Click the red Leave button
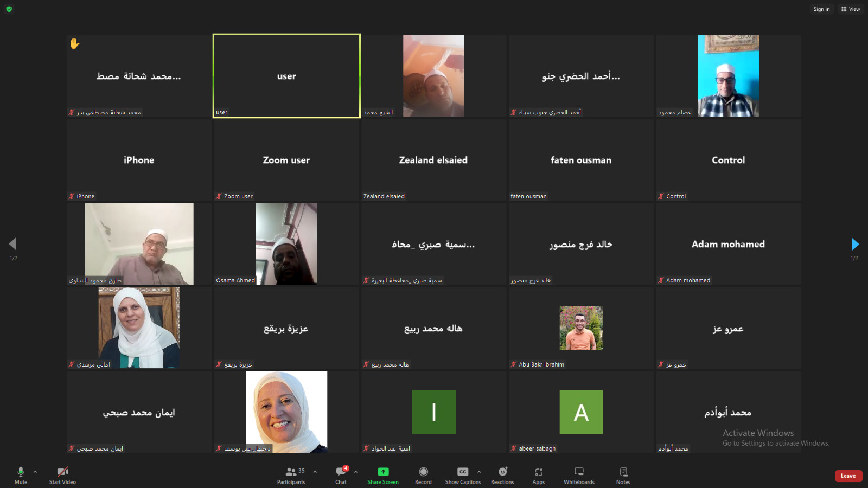The width and height of the screenshot is (868, 488). [848, 476]
